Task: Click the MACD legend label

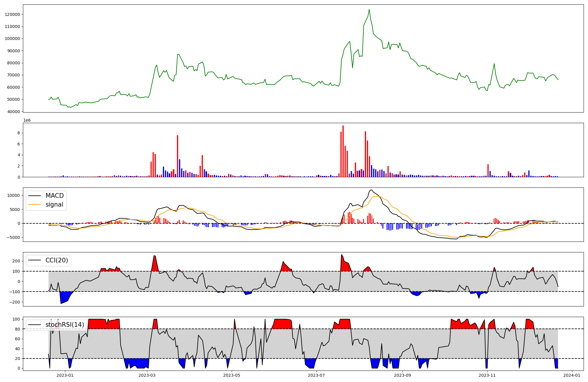Action: [54, 196]
